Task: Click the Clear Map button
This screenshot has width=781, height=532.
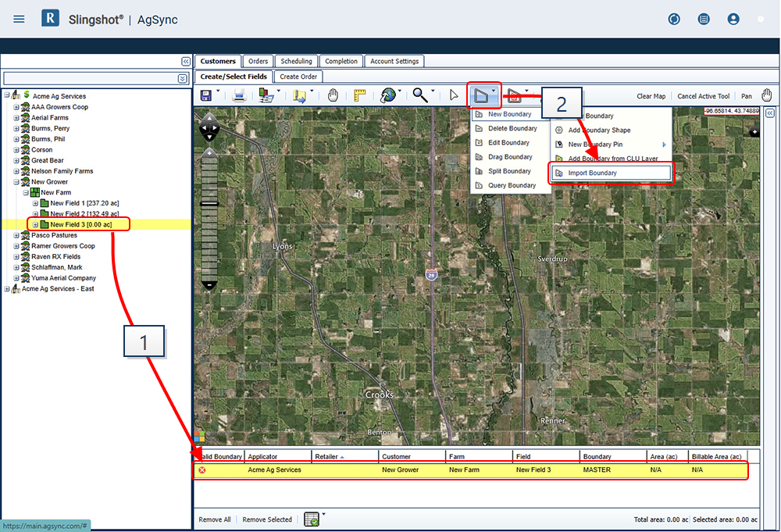Action: (x=651, y=96)
